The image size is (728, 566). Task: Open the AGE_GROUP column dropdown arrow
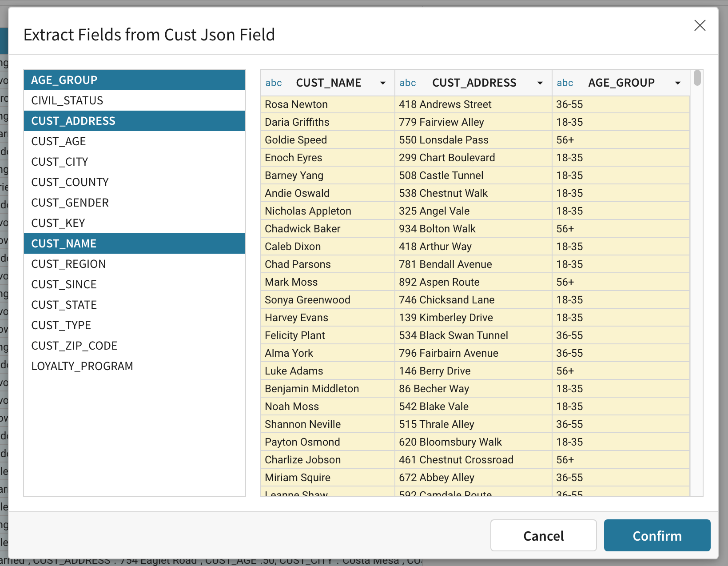click(x=678, y=83)
